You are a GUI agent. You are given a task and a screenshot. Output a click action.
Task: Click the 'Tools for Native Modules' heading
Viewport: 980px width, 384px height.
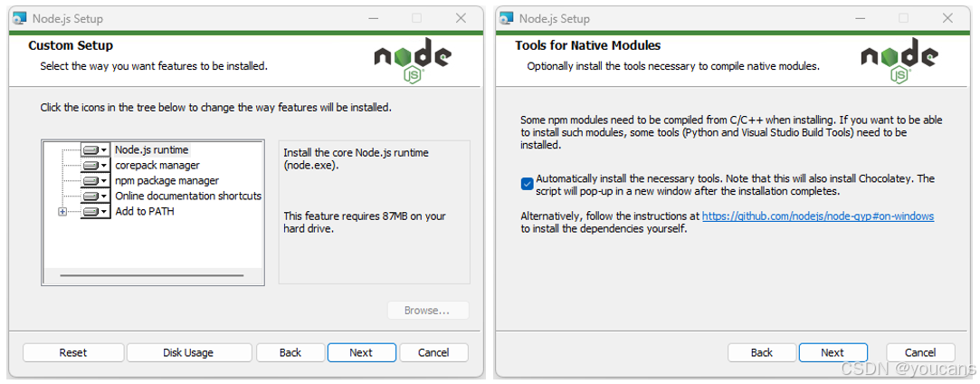pyautogui.click(x=587, y=45)
